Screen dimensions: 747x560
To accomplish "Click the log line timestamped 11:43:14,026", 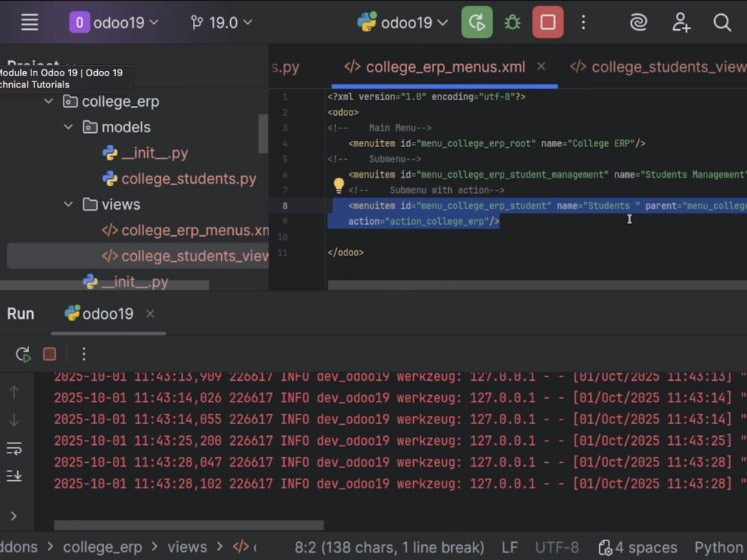I will click(400, 398).
